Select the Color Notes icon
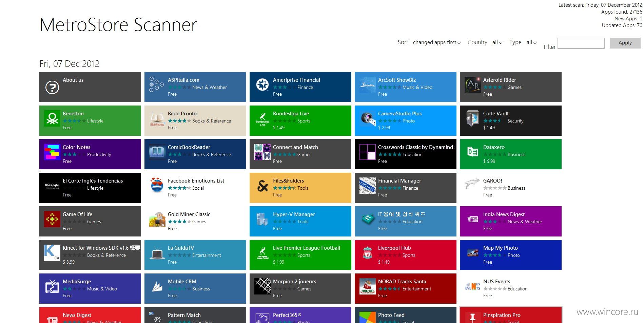Image resolution: width=644 pixels, height=323 pixels. pyautogui.click(x=52, y=152)
